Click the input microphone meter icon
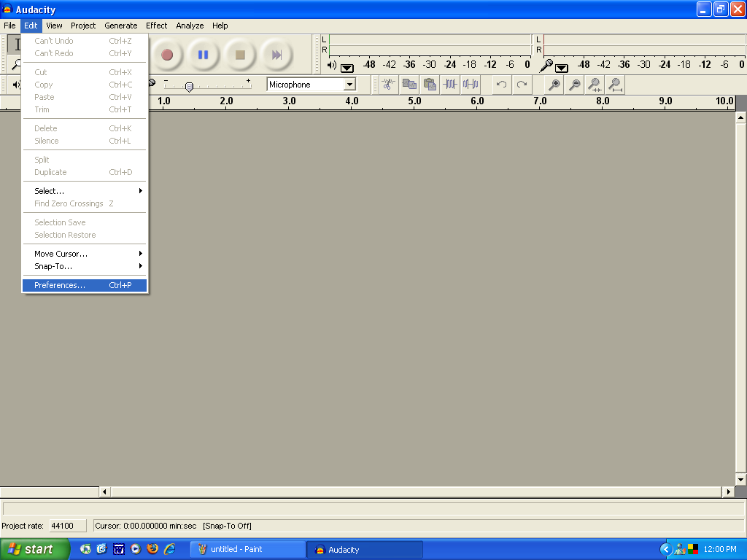This screenshot has height=560, width=747. pos(546,65)
